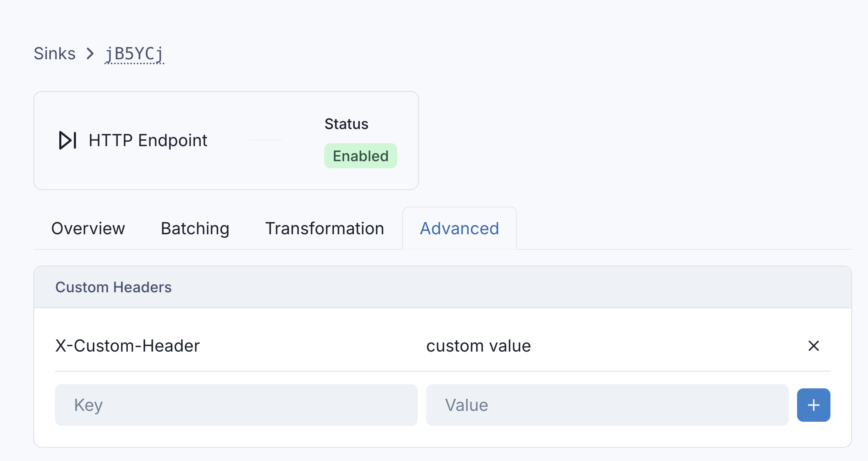Click the HTTP Endpoint label
The width and height of the screenshot is (868, 461).
pos(148,140)
